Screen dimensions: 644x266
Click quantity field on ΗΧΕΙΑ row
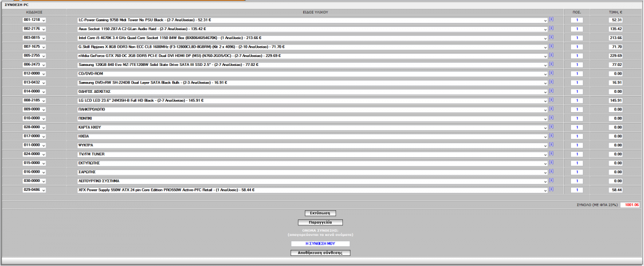pos(577,136)
